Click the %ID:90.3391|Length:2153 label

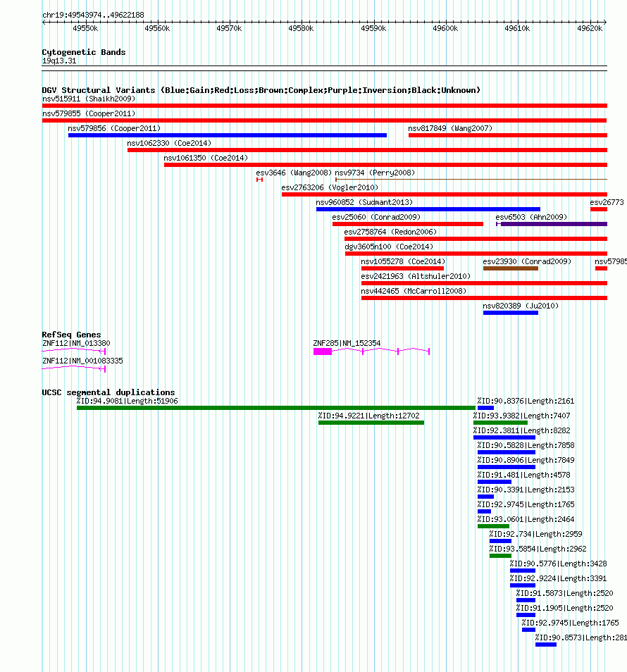pyautogui.click(x=526, y=490)
